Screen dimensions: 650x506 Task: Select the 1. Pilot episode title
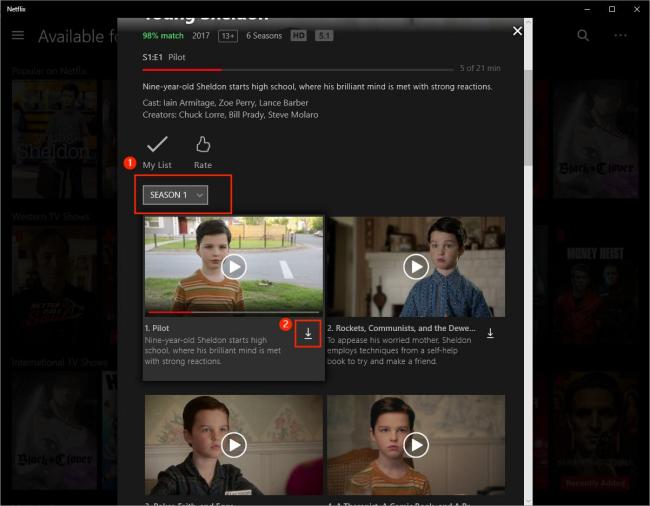pos(157,328)
